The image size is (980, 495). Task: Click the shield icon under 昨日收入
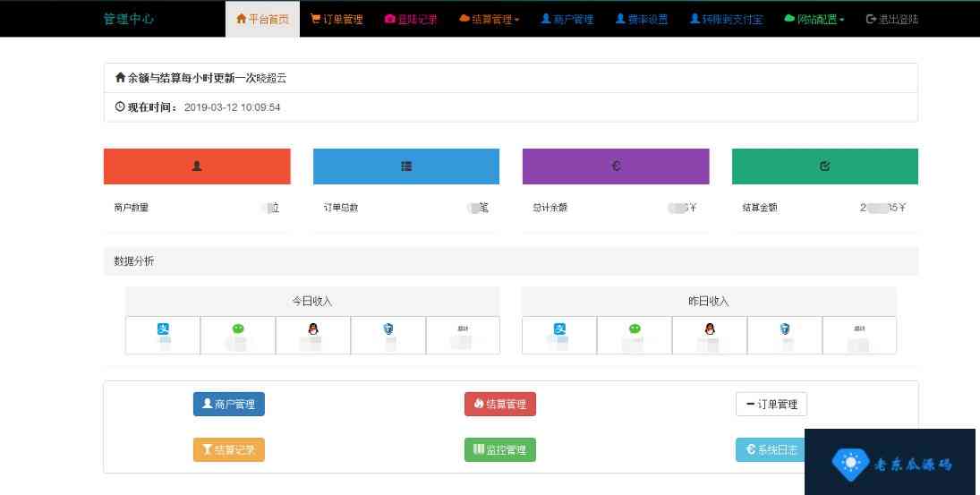(784, 329)
